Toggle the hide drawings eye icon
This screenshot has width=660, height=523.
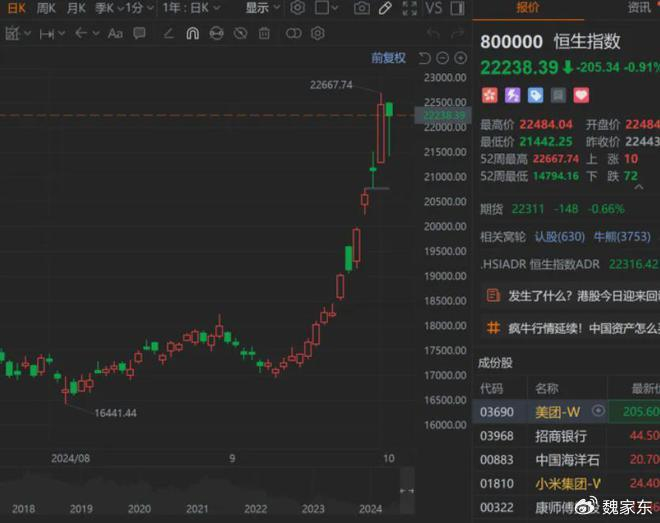pos(240,33)
